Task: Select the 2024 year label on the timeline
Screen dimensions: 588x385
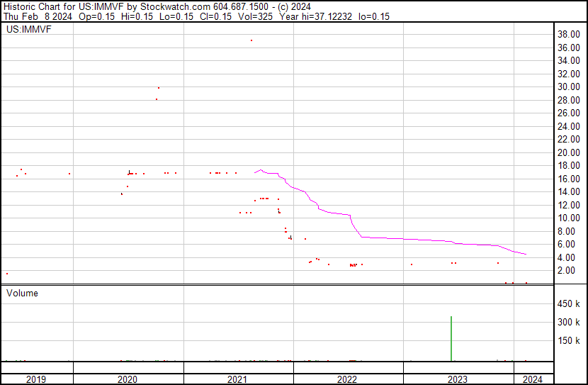Action: pyautogui.click(x=532, y=379)
